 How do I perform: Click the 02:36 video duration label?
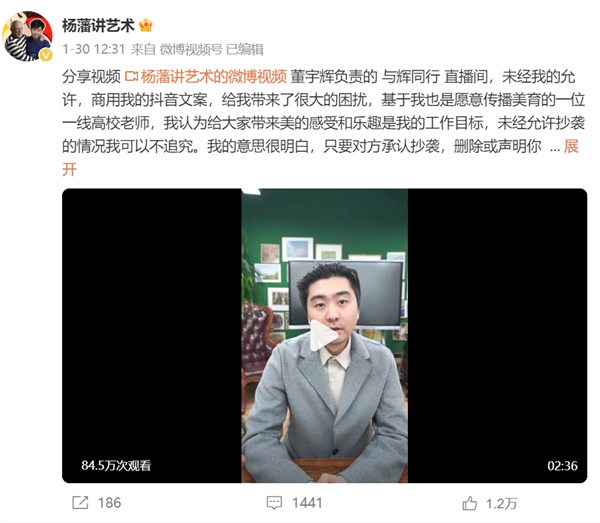pos(562,466)
